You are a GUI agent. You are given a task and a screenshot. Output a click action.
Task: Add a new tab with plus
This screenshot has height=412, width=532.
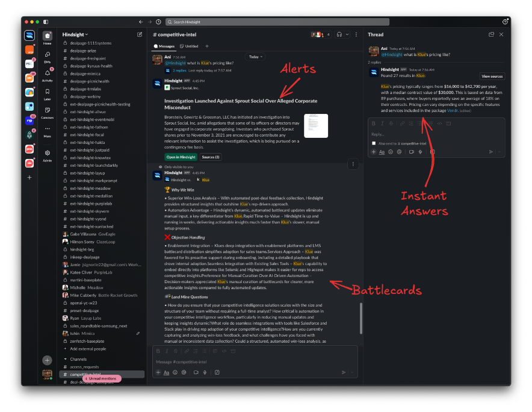207,46
